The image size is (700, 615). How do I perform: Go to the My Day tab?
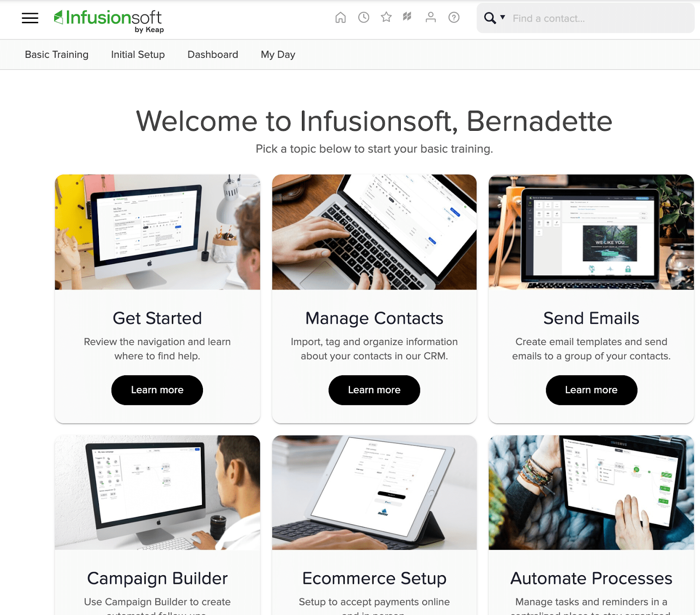[278, 55]
